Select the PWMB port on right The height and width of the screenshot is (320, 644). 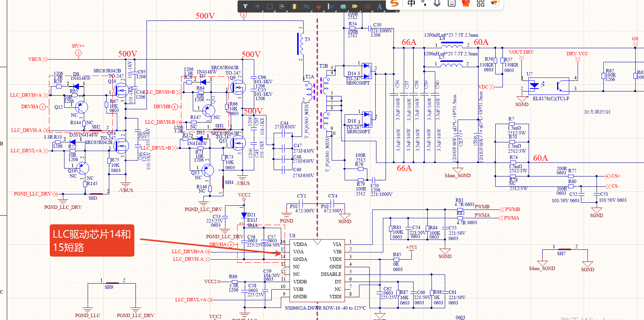pos(509,209)
